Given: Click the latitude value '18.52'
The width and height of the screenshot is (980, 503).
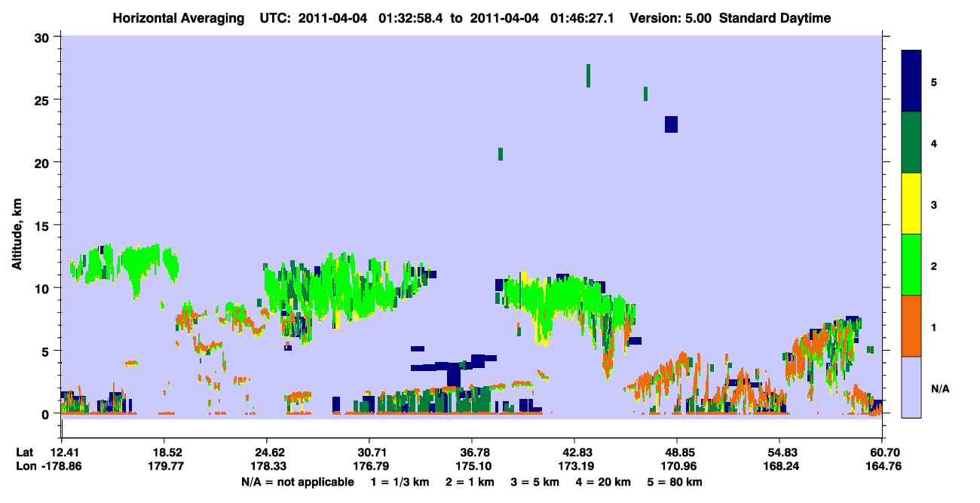Looking at the screenshot, I should 164,452.
